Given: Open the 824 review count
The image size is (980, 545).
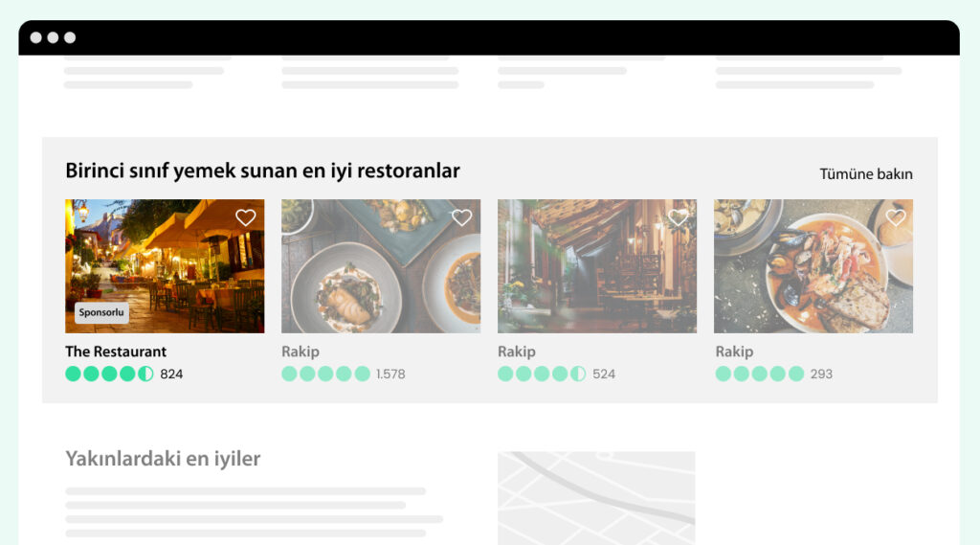Looking at the screenshot, I should pyautogui.click(x=171, y=375).
